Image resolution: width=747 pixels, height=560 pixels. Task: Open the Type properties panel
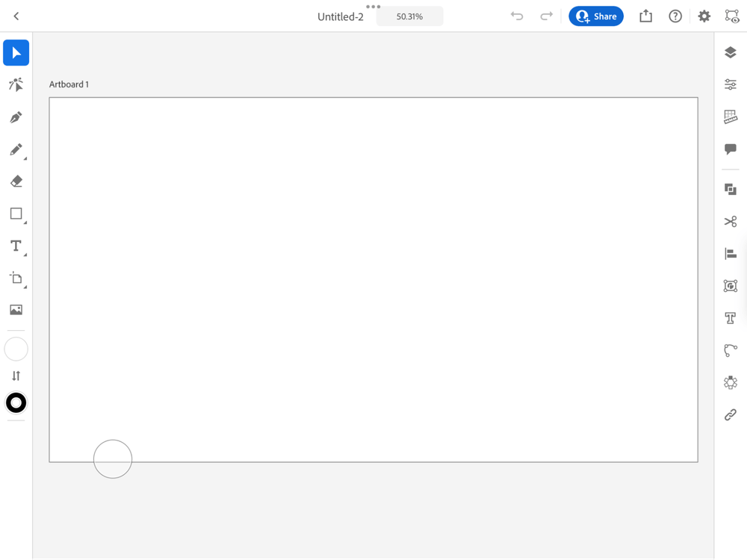(x=731, y=318)
